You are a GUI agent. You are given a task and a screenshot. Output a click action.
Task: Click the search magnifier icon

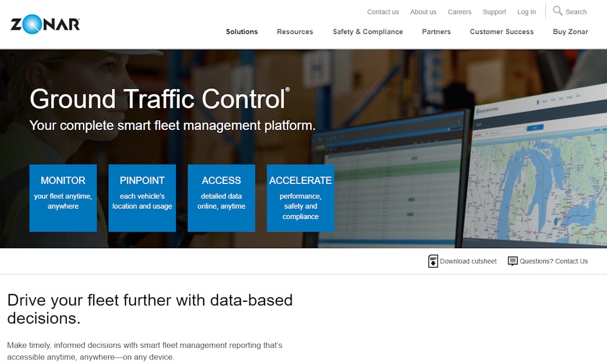point(558,11)
